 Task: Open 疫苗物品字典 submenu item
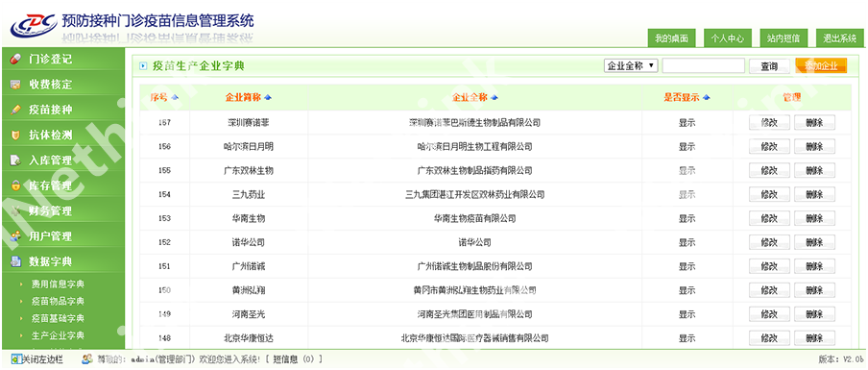point(58,302)
